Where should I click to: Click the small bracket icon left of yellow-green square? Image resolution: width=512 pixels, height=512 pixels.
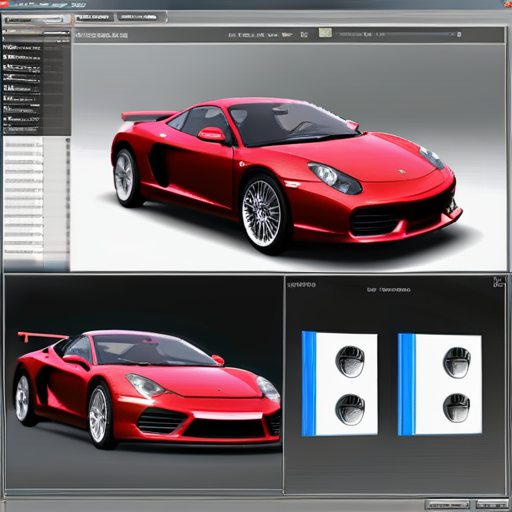coord(304,34)
